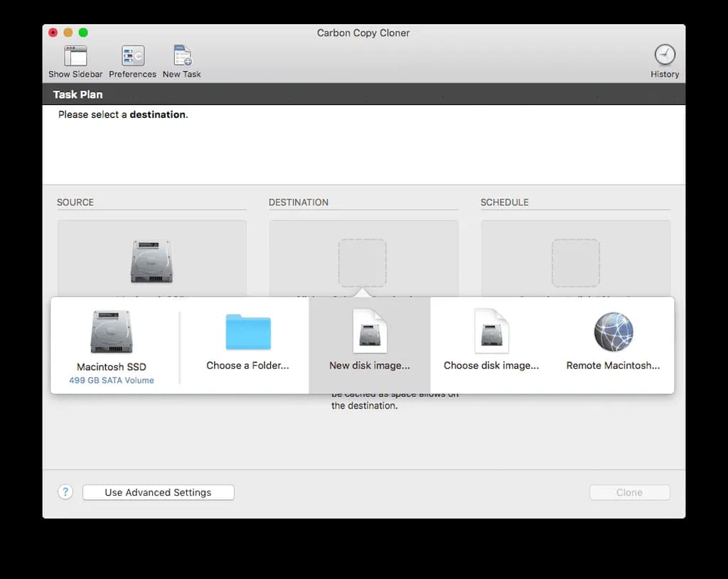This screenshot has height=579, width=728.
Task: Open the Source selector disk icon
Action: (151, 261)
